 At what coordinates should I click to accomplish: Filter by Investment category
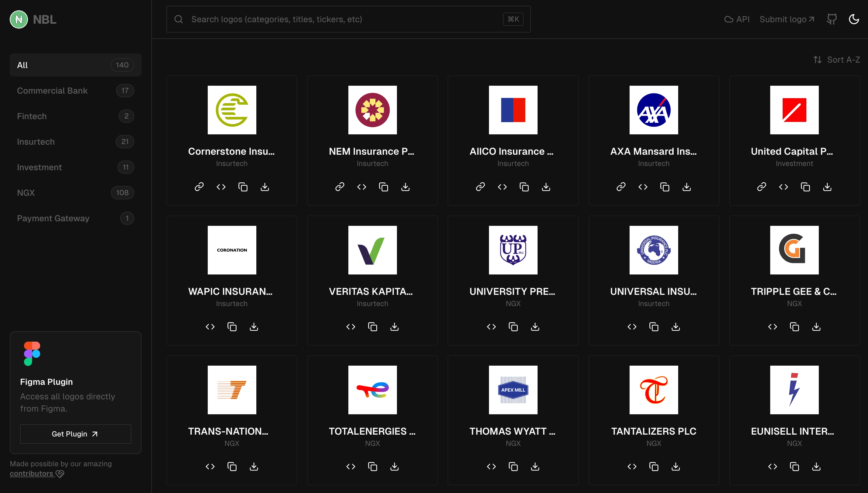[x=75, y=167]
